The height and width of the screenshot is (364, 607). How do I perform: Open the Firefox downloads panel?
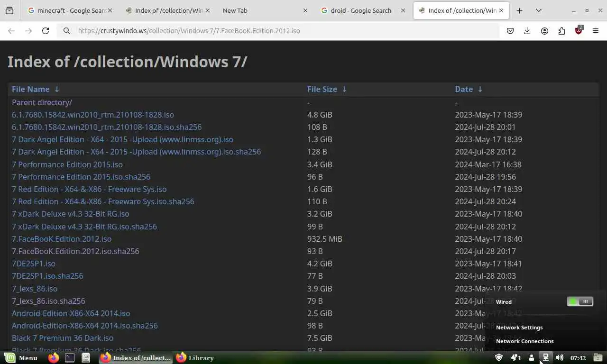point(527,31)
